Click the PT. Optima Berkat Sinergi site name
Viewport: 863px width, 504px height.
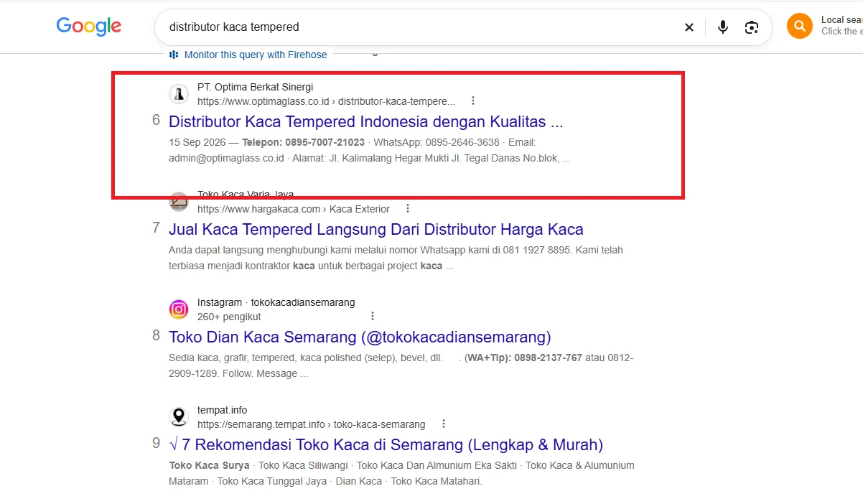256,87
